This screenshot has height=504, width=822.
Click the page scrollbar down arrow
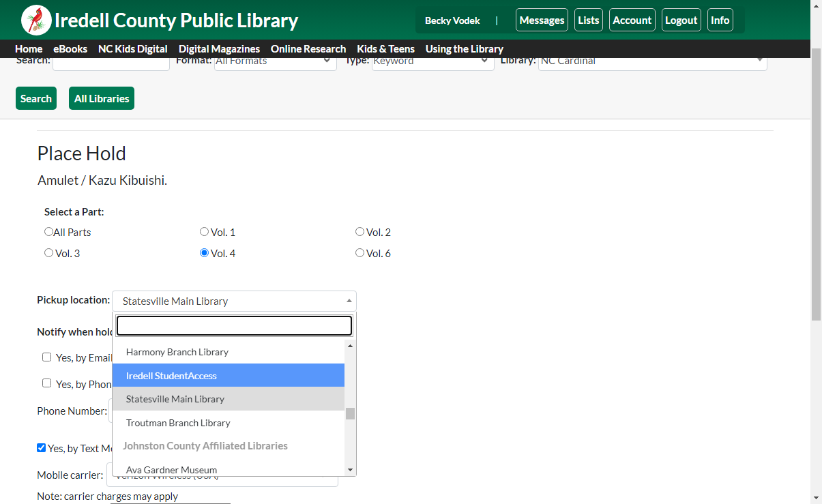(x=816, y=497)
